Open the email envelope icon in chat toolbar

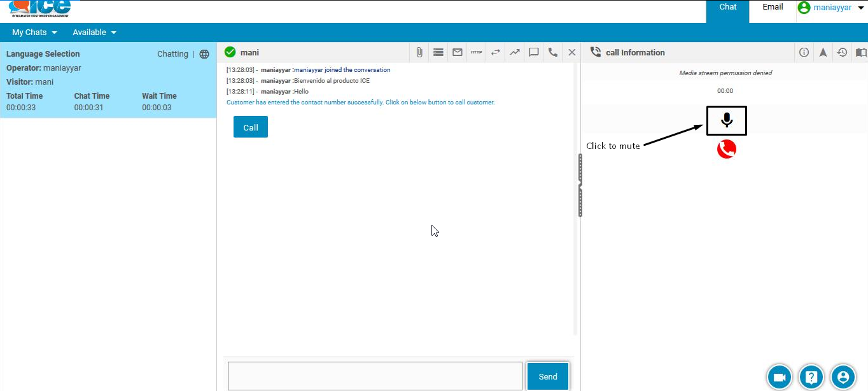[x=458, y=53]
